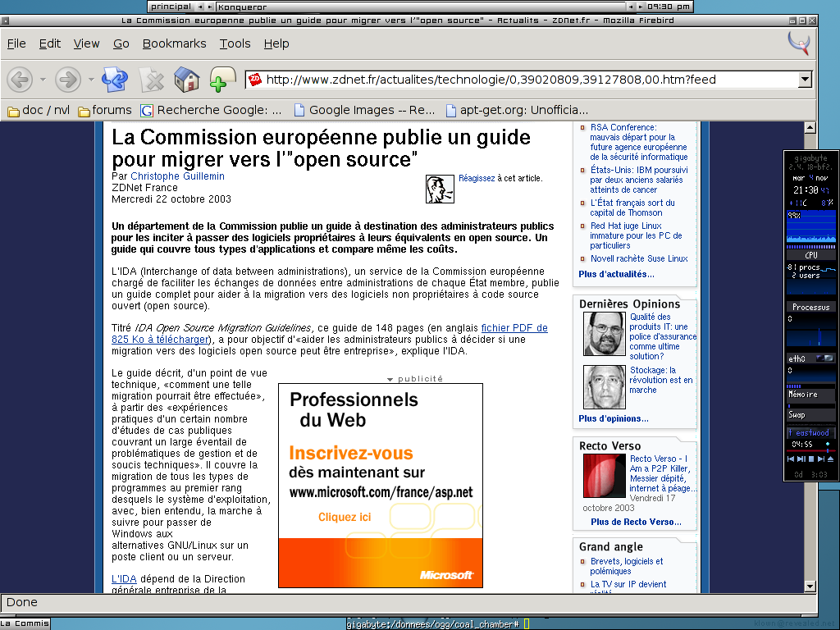Open the Edit menu
The image size is (840, 630).
tap(50, 44)
